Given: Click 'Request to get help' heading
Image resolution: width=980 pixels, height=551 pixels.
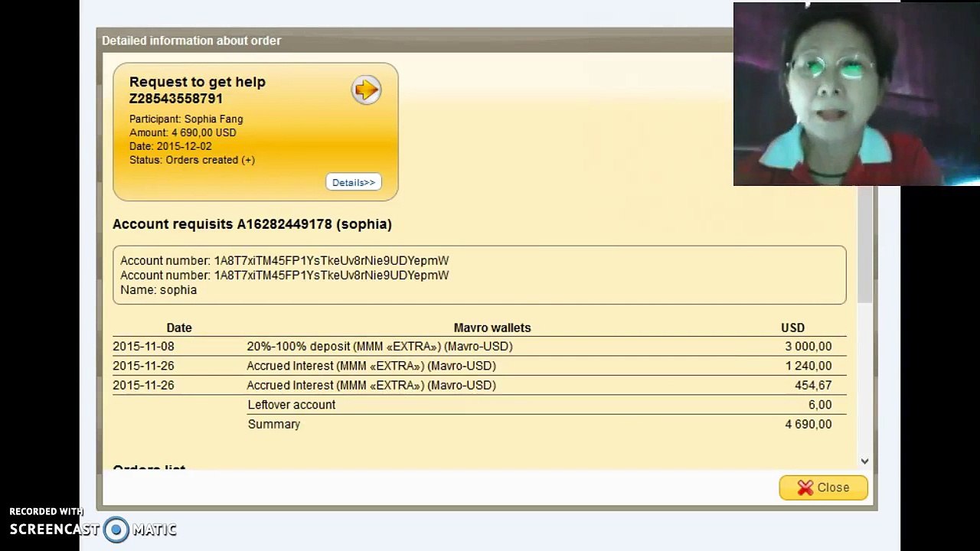Looking at the screenshot, I should coord(198,82).
